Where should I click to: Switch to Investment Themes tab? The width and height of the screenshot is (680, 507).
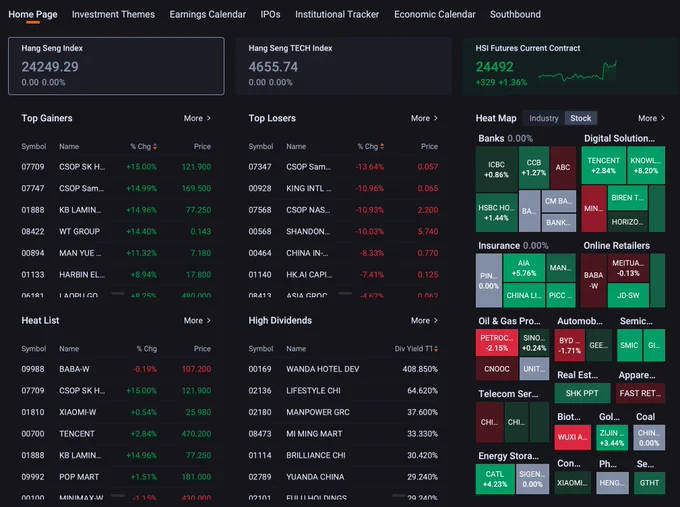click(113, 14)
